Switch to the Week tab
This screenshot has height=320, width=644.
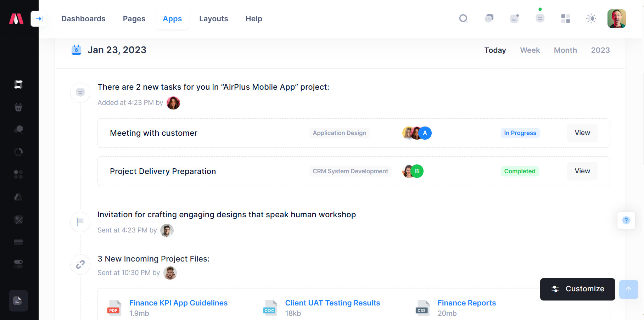pyautogui.click(x=530, y=50)
